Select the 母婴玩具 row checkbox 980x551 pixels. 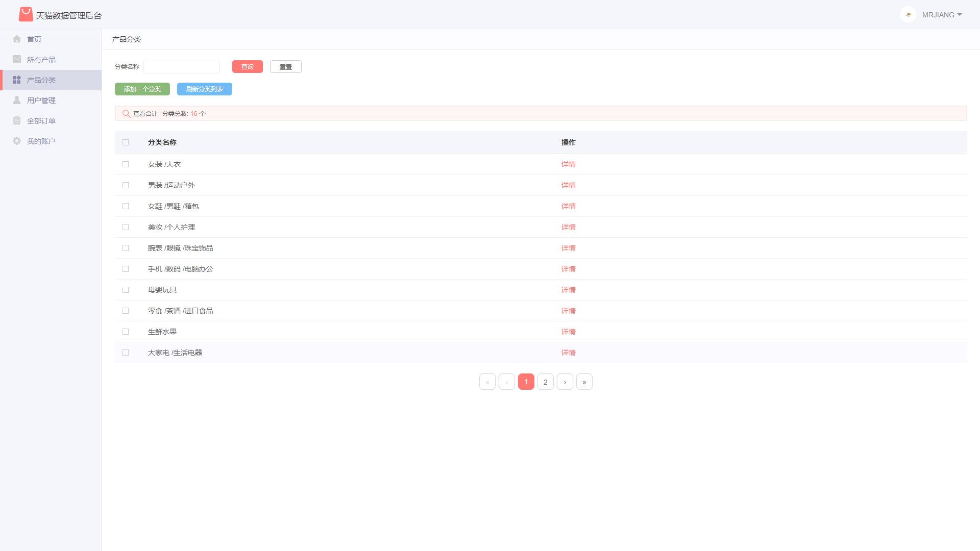pyautogui.click(x=126, y=290)
